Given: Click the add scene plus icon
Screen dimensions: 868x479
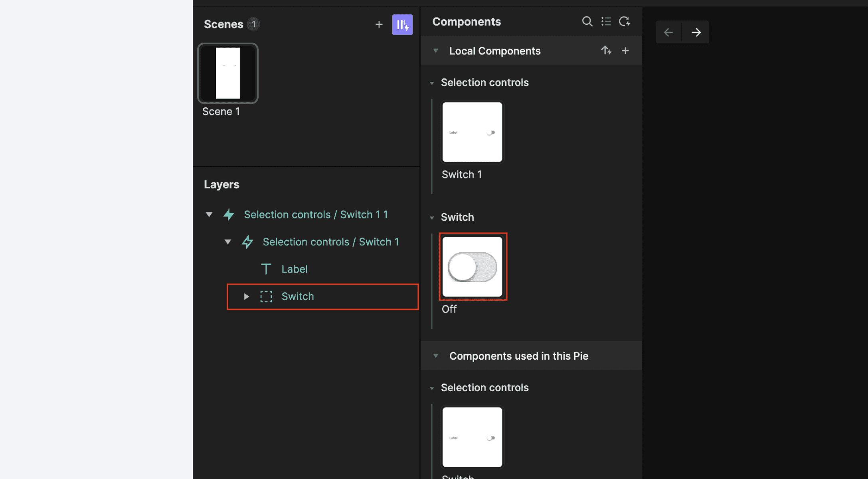Looking at the screenshot, I should click(379, 24).
